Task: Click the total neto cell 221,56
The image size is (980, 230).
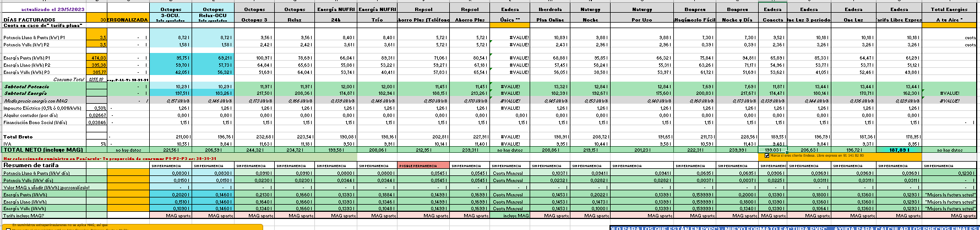Action: [x=170, y=149]
